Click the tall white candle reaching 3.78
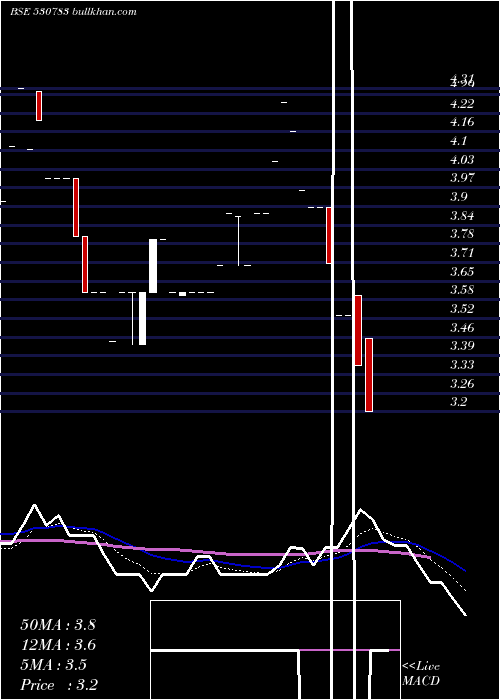 click(153, 266)
